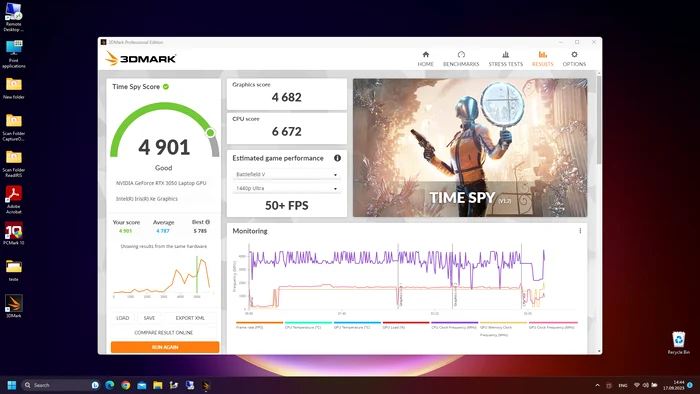Click the Save result button

149,318
